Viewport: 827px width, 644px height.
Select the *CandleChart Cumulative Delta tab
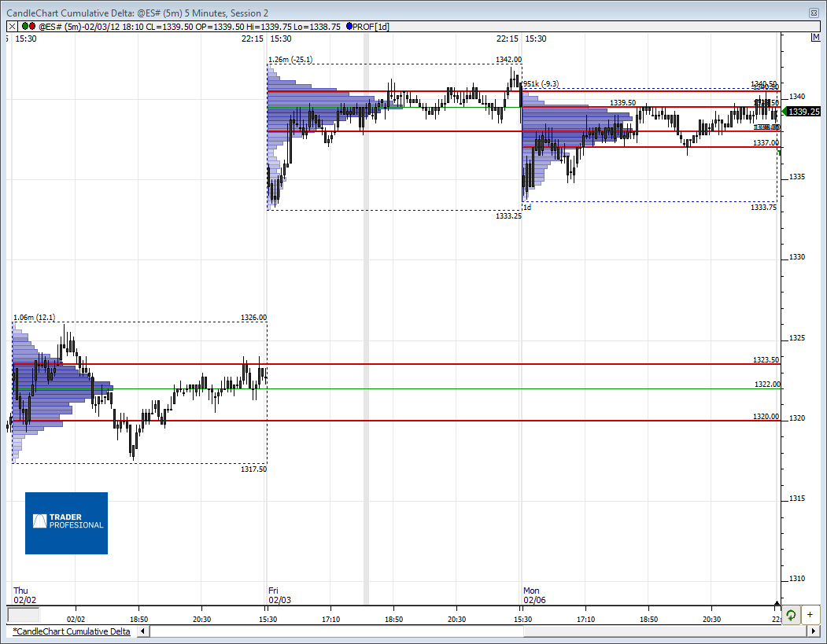(x=71, y=631)
